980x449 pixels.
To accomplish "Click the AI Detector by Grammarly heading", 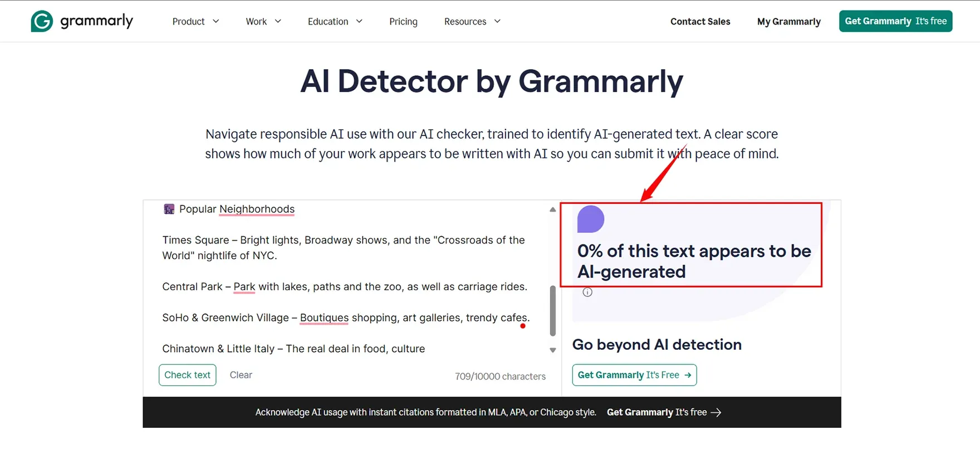I will (x=492, y=81).
